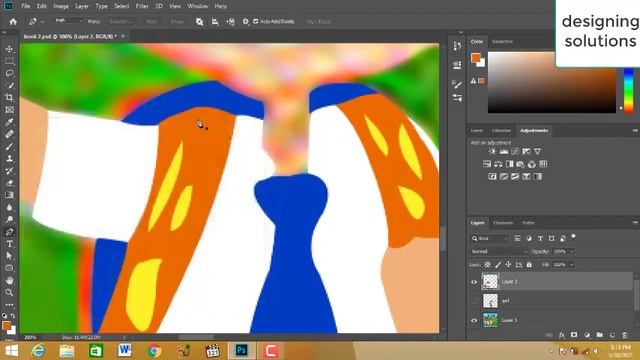Select the Zoom tool
This screenshot has height=360, width=640.
pos(9,293)
